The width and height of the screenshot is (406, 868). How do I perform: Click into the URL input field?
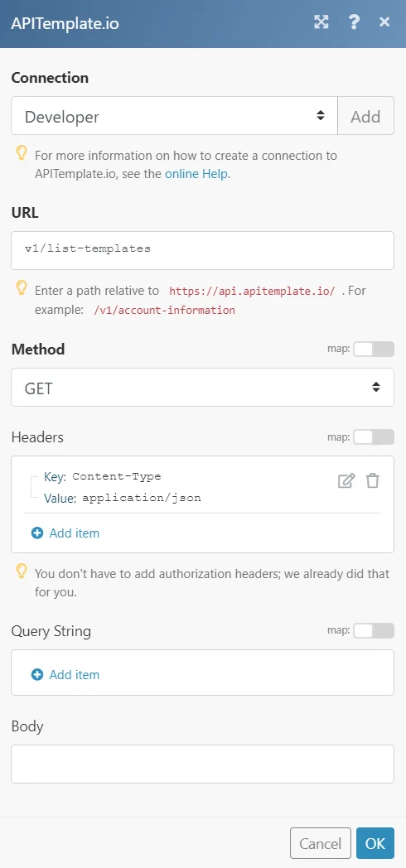coord(203,250)
